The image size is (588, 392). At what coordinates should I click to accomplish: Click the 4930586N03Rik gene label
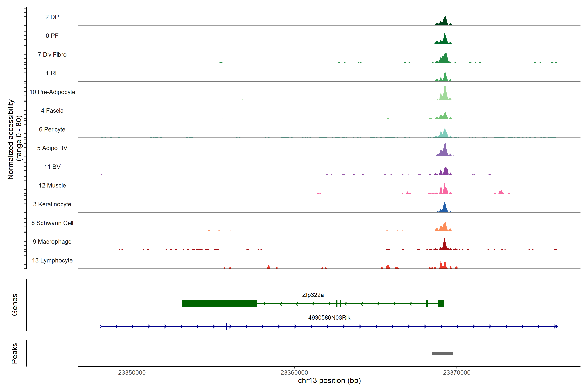point(329,318)
